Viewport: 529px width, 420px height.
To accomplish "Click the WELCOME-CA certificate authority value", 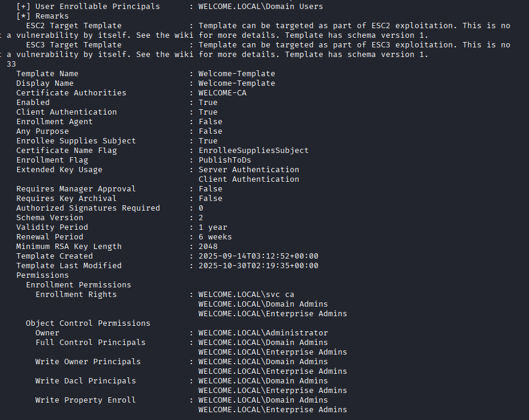I will pos(222,93).
